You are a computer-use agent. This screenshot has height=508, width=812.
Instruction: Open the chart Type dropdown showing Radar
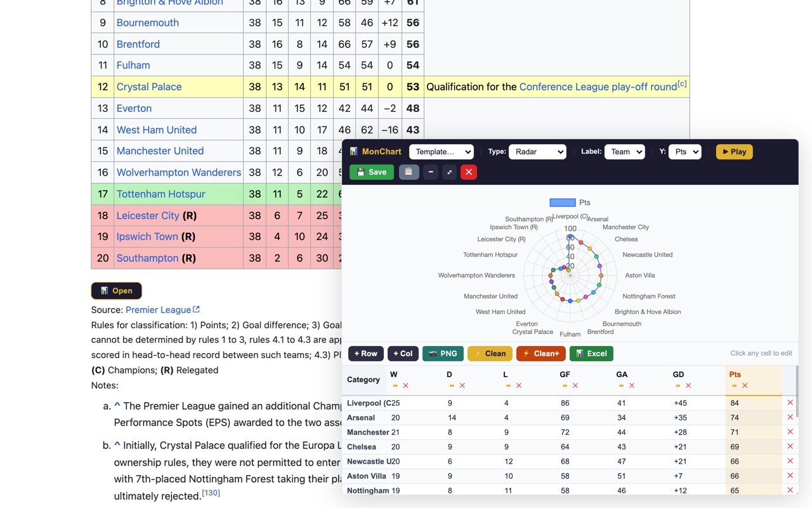pyautogui.click(x=537, y=152)
